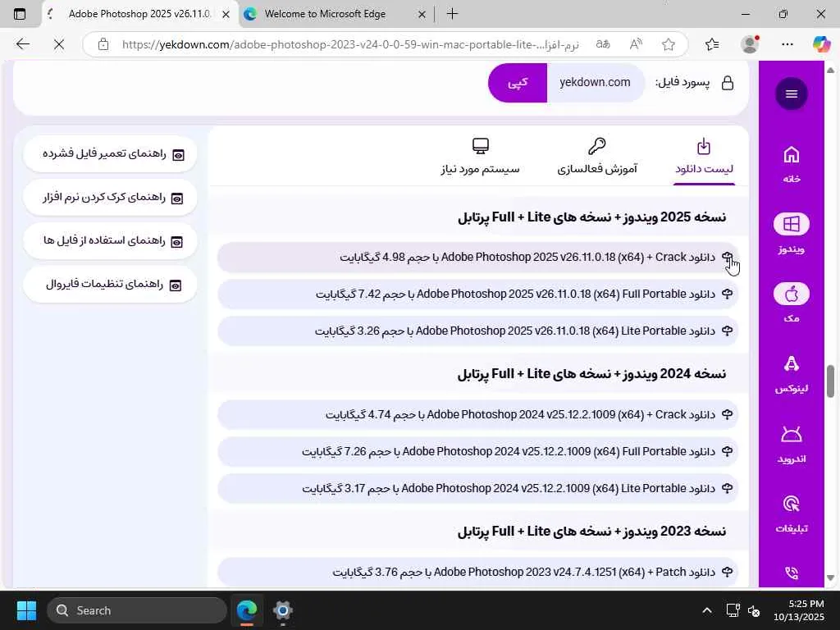Open the software cracking guide
840x630 pixels.
coord(111,198)
